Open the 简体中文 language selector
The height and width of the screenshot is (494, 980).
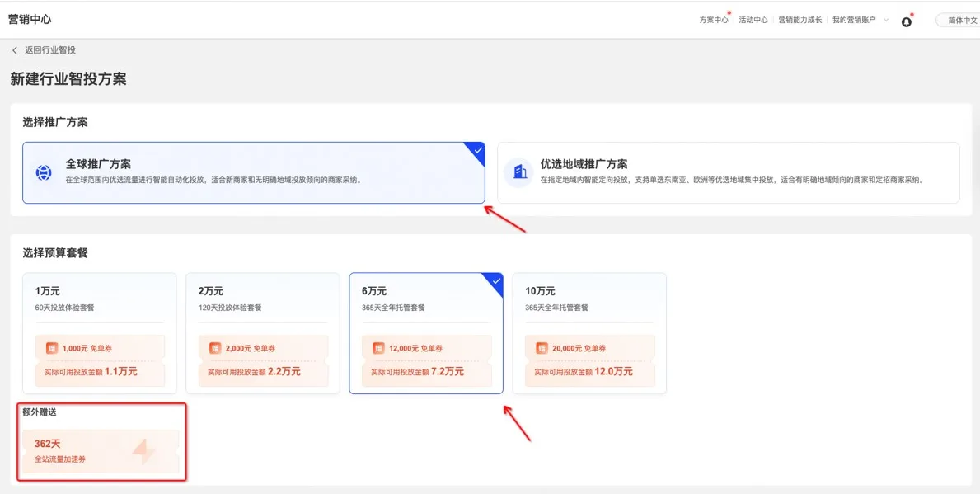[x=959, y=21]
